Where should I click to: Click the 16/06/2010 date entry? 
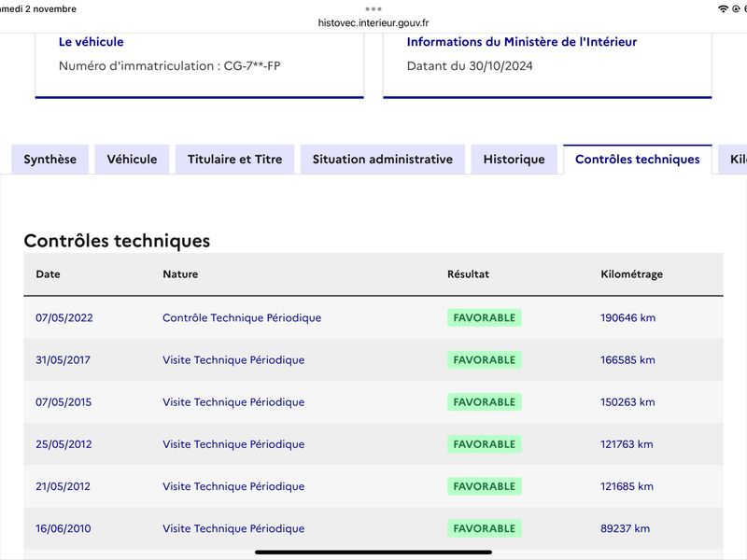tap(63, 528)
